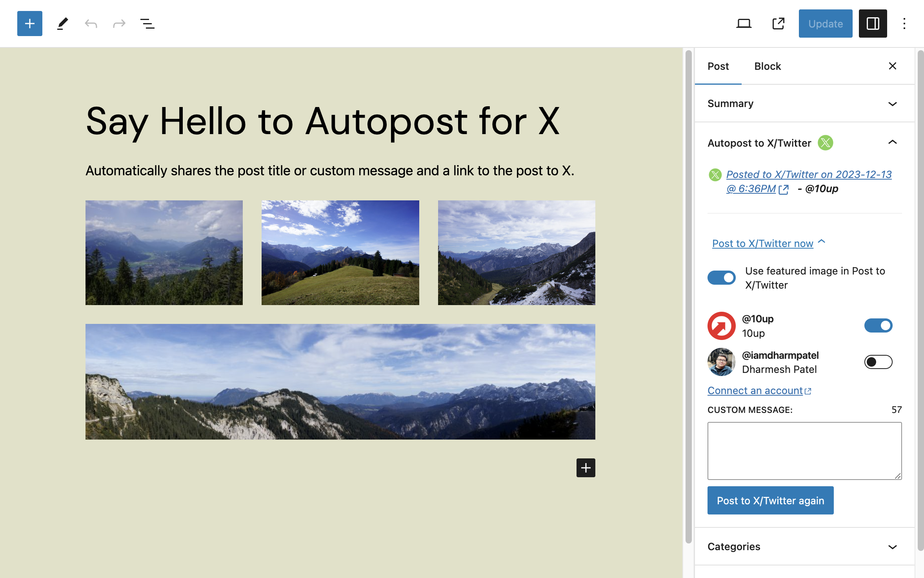
Task: Switch to the Block tab
Action: tap(768, 66)
